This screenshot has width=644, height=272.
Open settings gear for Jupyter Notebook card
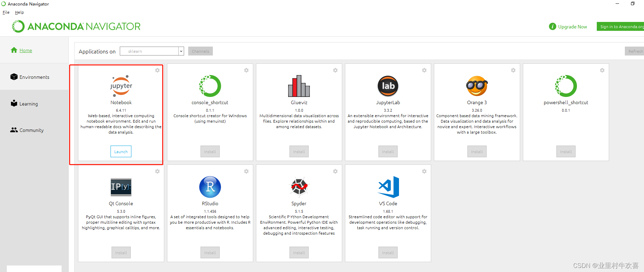tap(157, 70)
